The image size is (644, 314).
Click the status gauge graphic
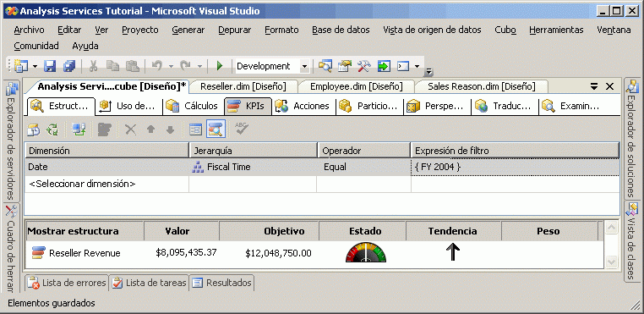(366, 252)
